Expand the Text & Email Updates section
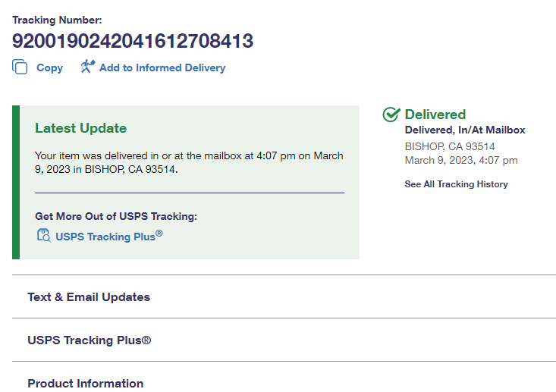The height and width of the screenshot is (392, 556). pos(89,297)
